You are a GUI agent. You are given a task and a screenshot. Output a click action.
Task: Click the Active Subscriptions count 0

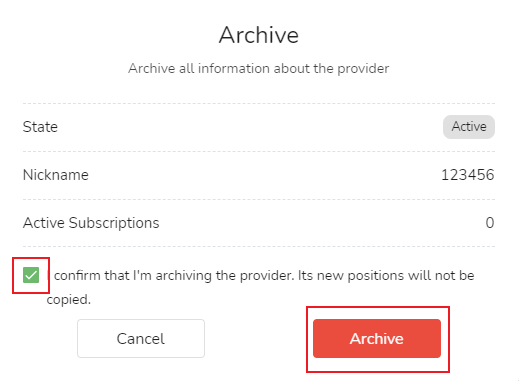490,223
